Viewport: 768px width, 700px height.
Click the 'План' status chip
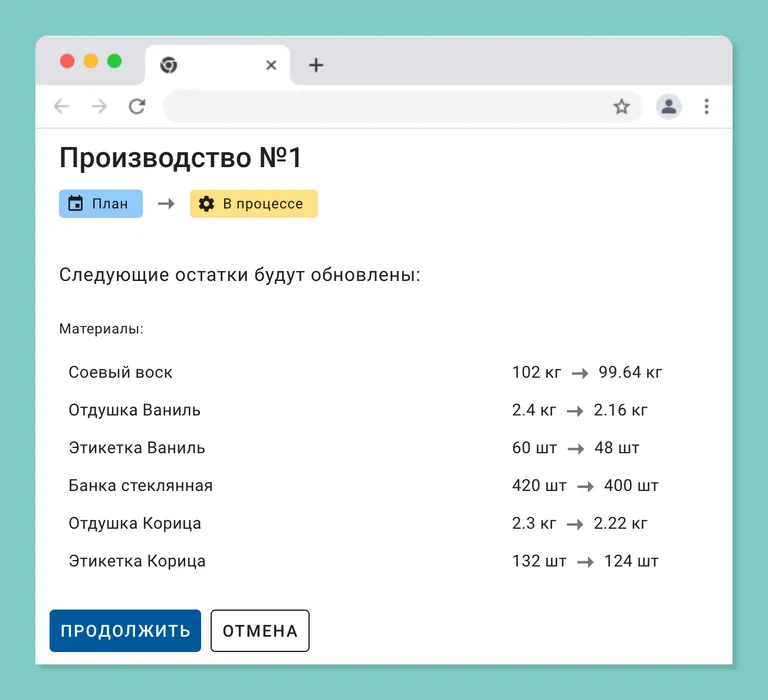pos(101,204)
